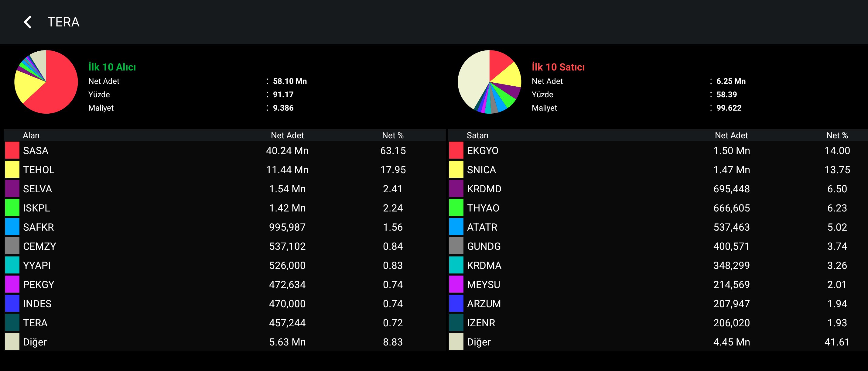The height and width of the screenshot is (371, 868).
Task: Open the EKGYO seller entry
Action: pos(483,151)
